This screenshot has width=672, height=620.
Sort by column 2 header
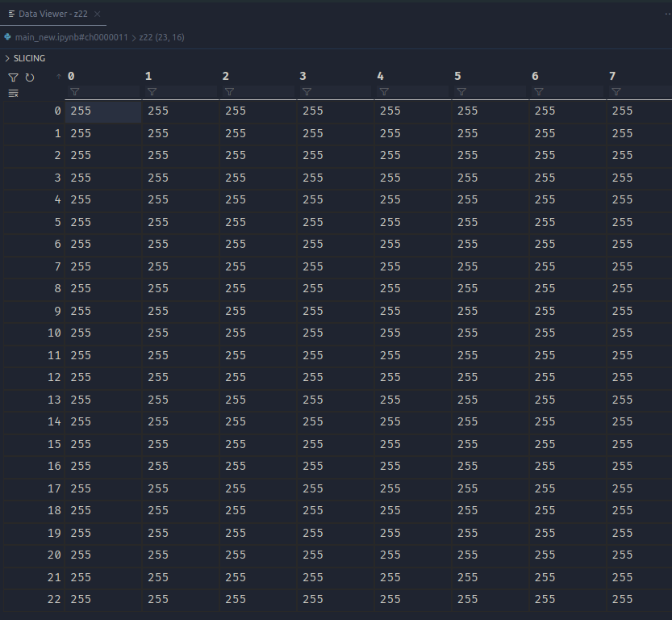(226, 77)
